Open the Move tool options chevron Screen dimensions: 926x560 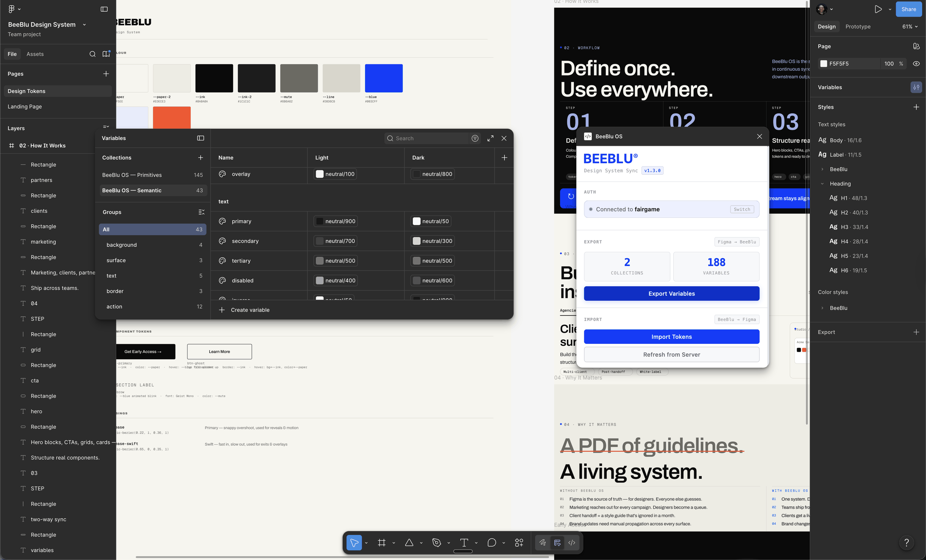[x=366, y=543]
